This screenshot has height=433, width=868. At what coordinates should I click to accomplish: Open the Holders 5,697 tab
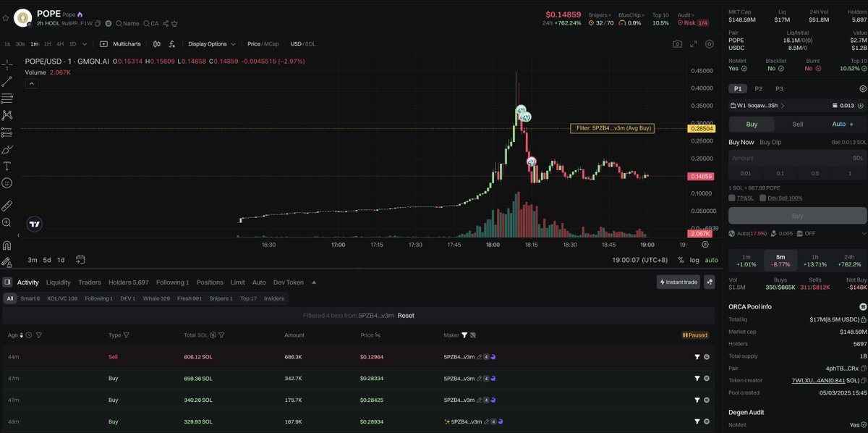coord(128,282)
